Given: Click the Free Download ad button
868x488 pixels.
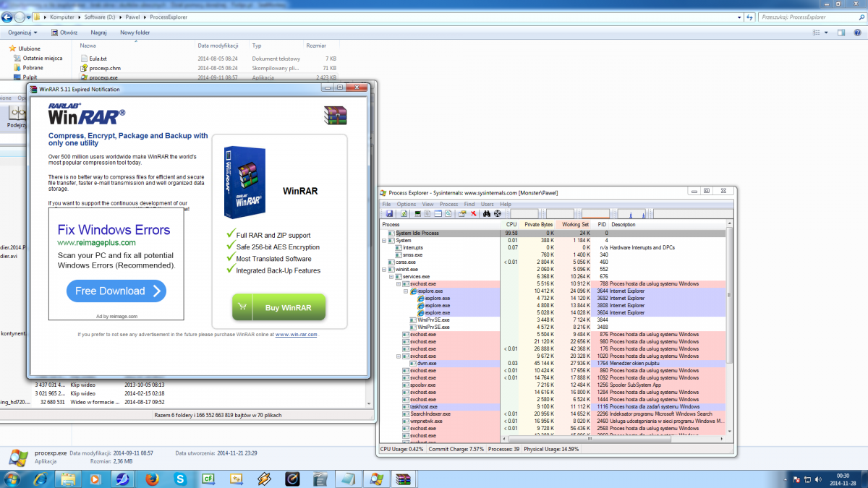Looking at the screenshot, I should coord(116,291).
